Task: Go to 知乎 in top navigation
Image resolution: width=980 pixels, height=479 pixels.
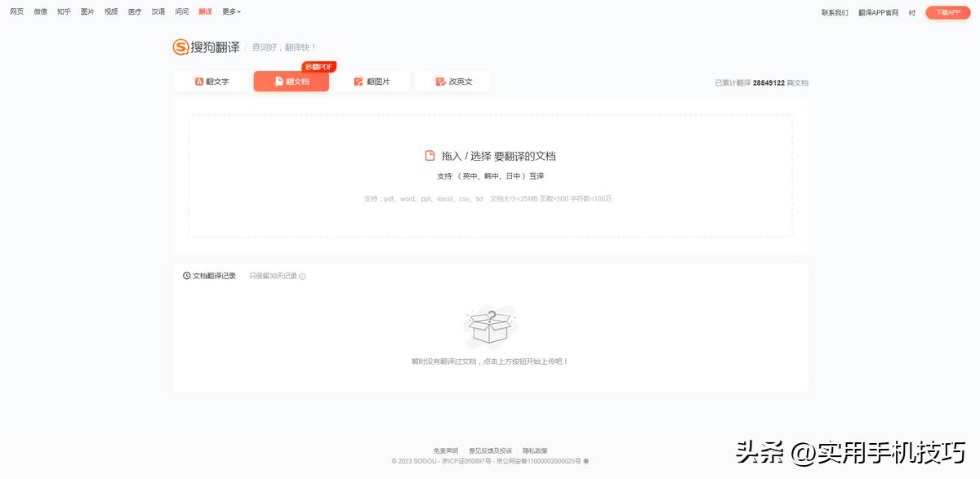Action: (64, 11)
